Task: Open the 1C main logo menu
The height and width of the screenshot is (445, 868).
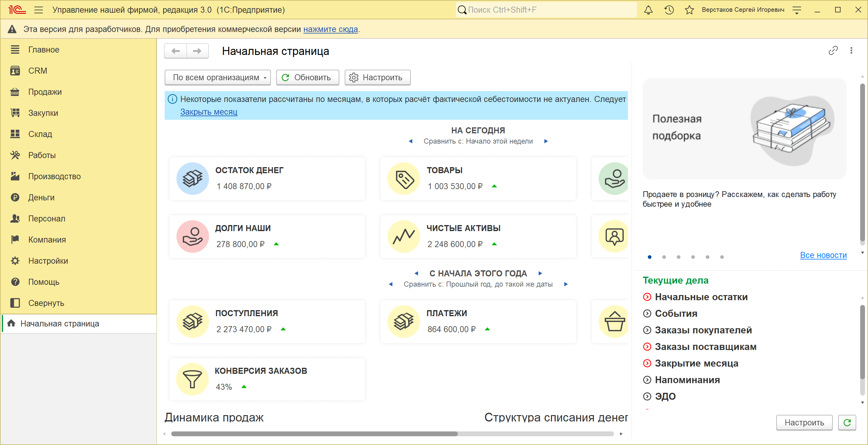Action: pos(17,10)
